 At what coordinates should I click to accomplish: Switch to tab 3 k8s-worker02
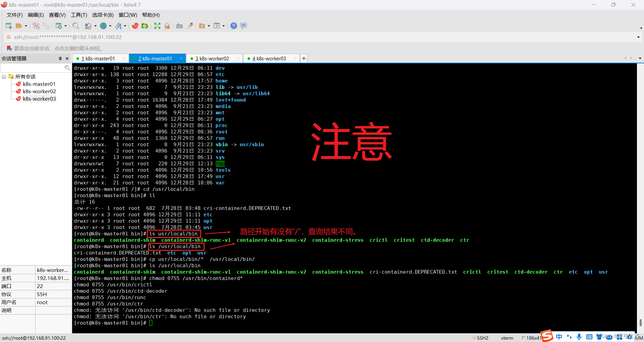[214, 58]
